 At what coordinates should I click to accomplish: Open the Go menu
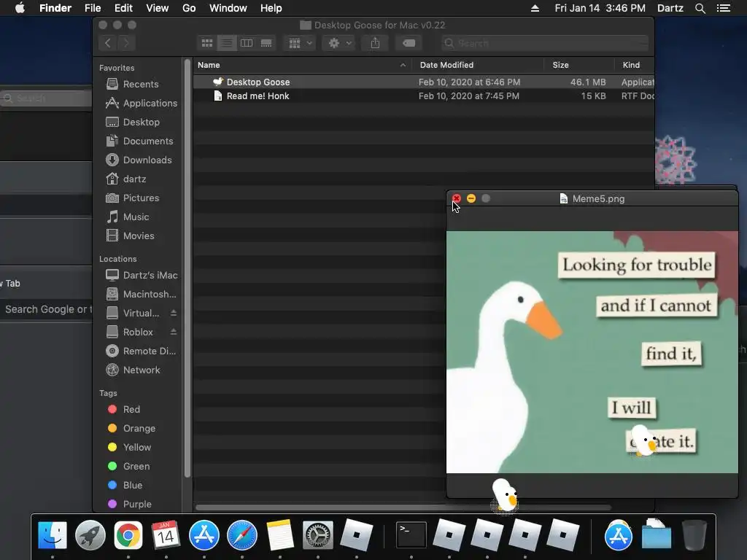click(189, 8)
